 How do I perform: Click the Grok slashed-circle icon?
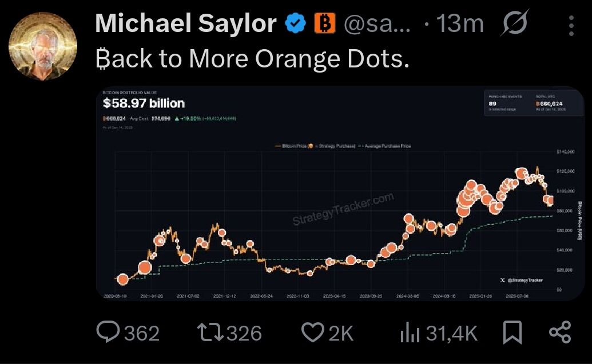pos(514,24)
